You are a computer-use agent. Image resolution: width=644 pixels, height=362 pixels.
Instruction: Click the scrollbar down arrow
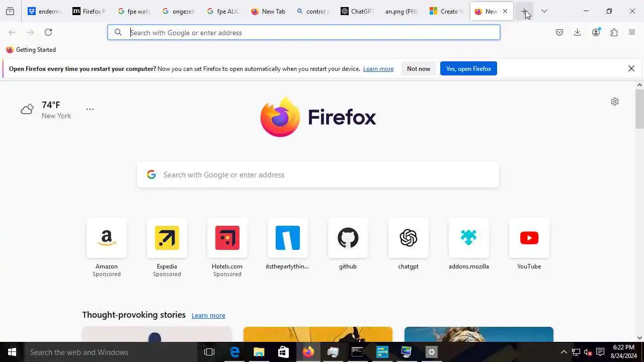(x=639, y=338)
